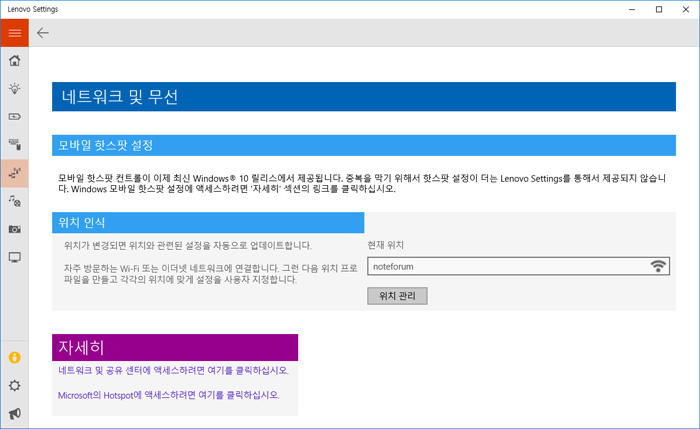700x429 pixels.
Task: Close the Lenovo Settings window
Action: [686, 9]
